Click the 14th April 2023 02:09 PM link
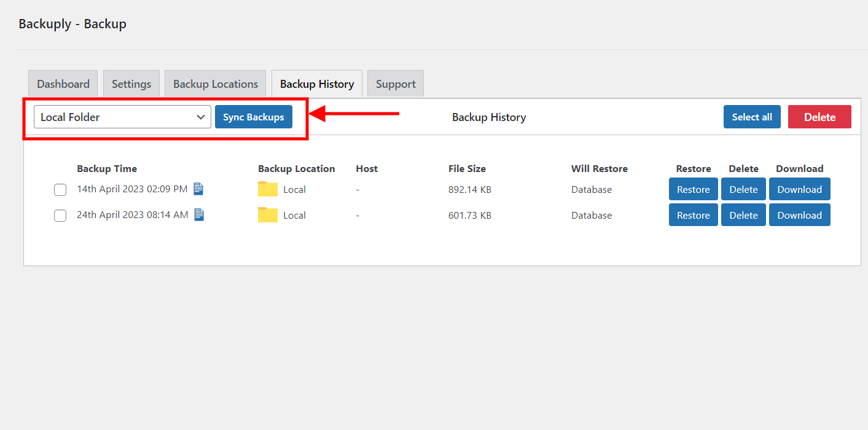 click(x=131, y=189)
